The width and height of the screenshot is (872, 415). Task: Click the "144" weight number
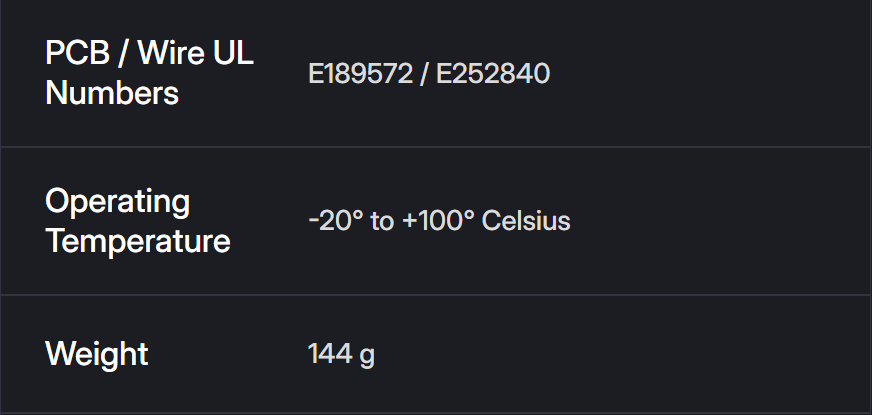tap(328, 354)
